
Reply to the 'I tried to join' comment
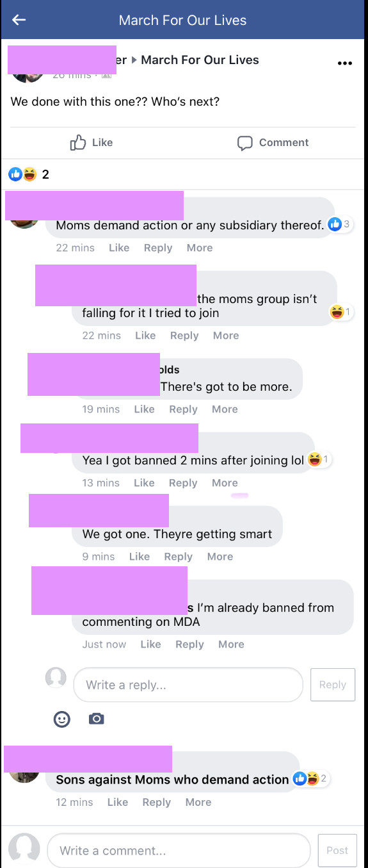[x=184, y=336]
